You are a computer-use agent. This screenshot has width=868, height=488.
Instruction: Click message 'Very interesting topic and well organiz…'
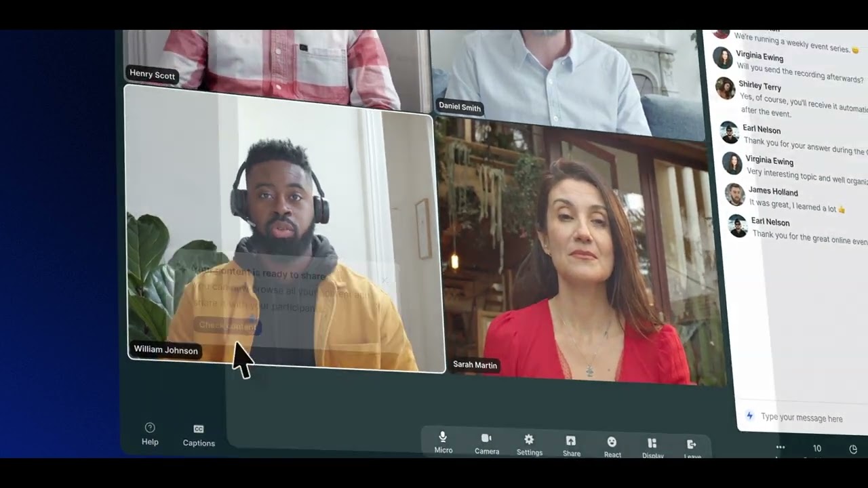[807, 176]
